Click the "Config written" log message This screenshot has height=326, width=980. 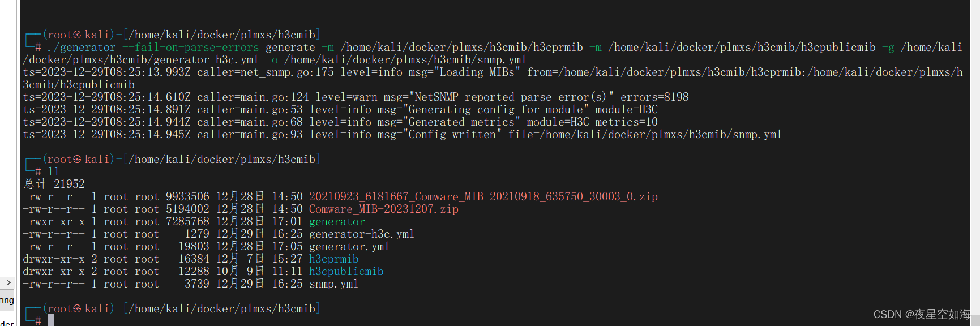[452, 135]
